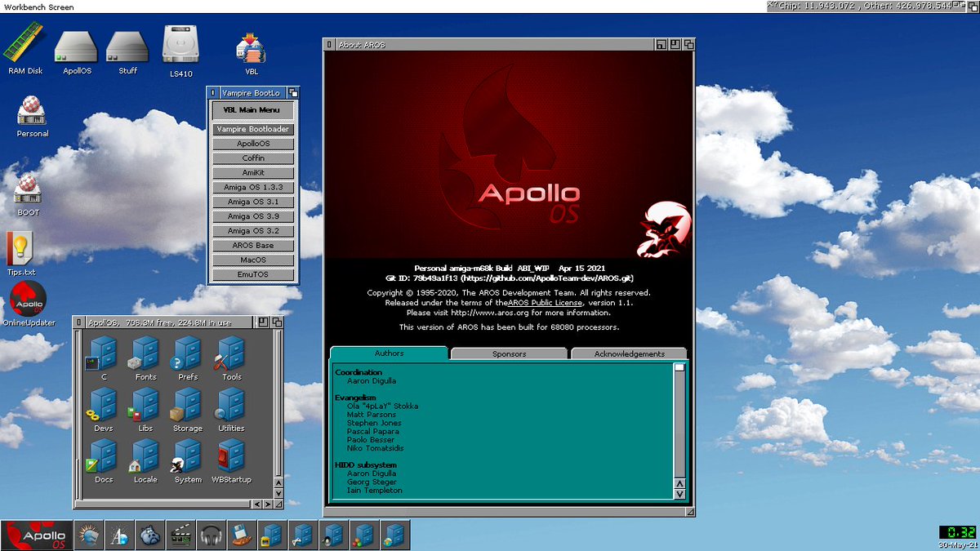Choose Amiga OS 3.1 boot option

click(253, 202)
